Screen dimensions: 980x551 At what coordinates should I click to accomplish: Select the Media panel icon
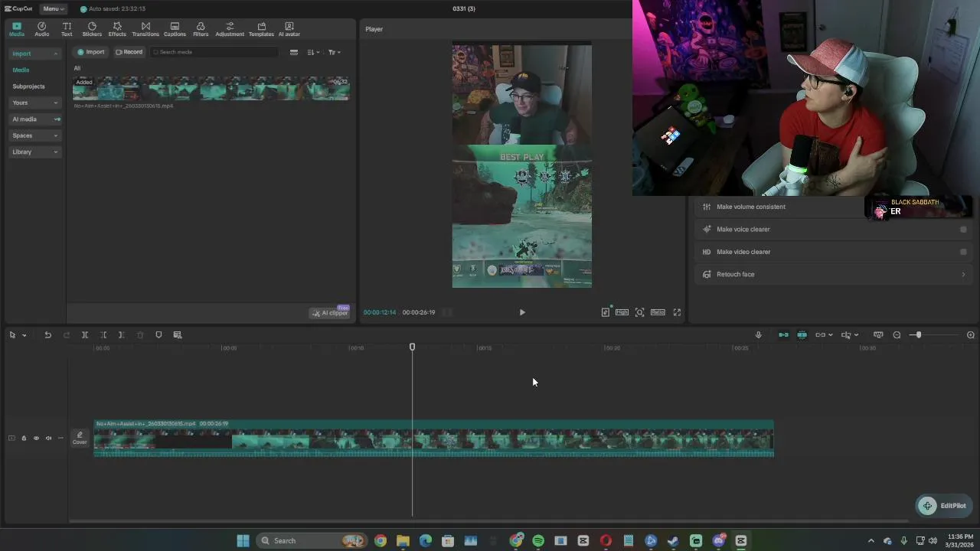click(x=17, y=29)
